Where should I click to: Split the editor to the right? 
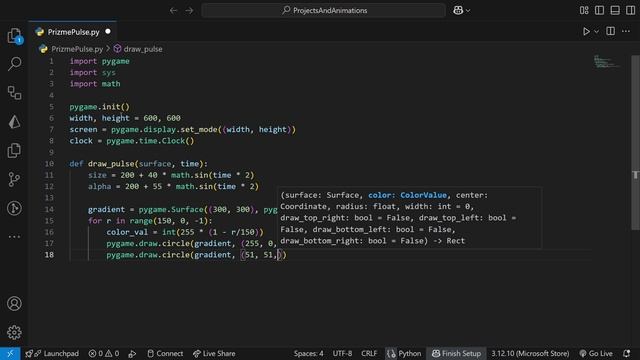611,31
